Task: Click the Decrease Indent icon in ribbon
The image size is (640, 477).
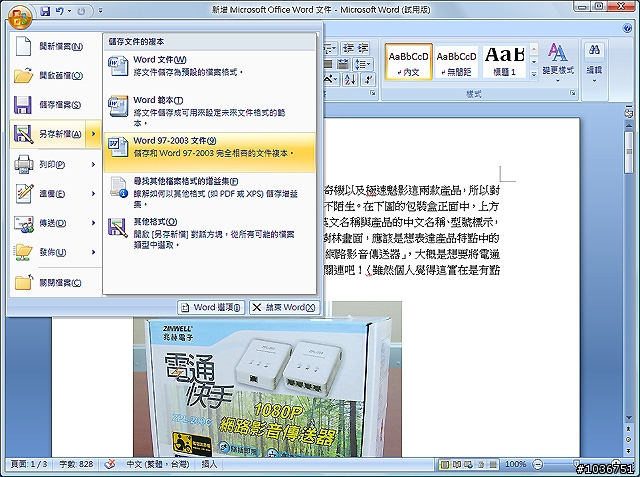Action: 348,48
